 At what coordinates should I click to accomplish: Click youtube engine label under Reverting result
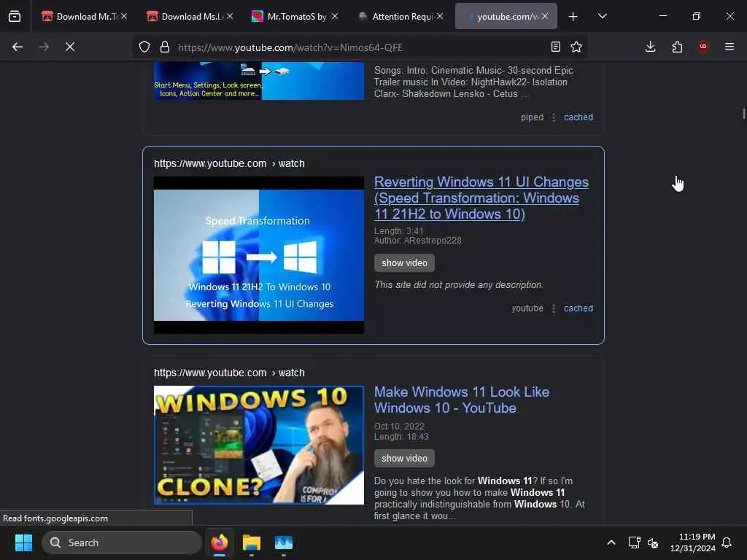coord(527,308)
